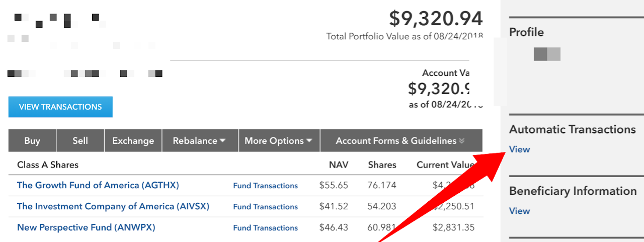Click the VIEW TRANSACTIONS button
The width and height of the screenshot is (644, 242).
coord(60,107)
